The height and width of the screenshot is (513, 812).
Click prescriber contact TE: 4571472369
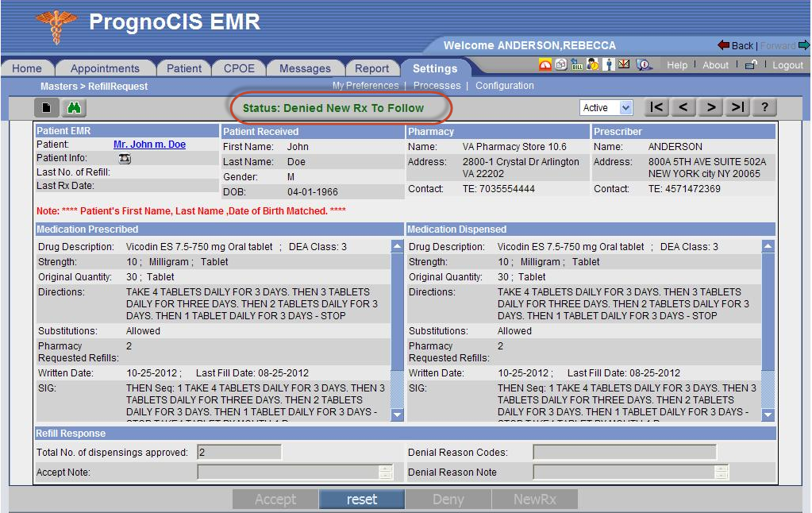pyautogui.click(x=684, y=189)
